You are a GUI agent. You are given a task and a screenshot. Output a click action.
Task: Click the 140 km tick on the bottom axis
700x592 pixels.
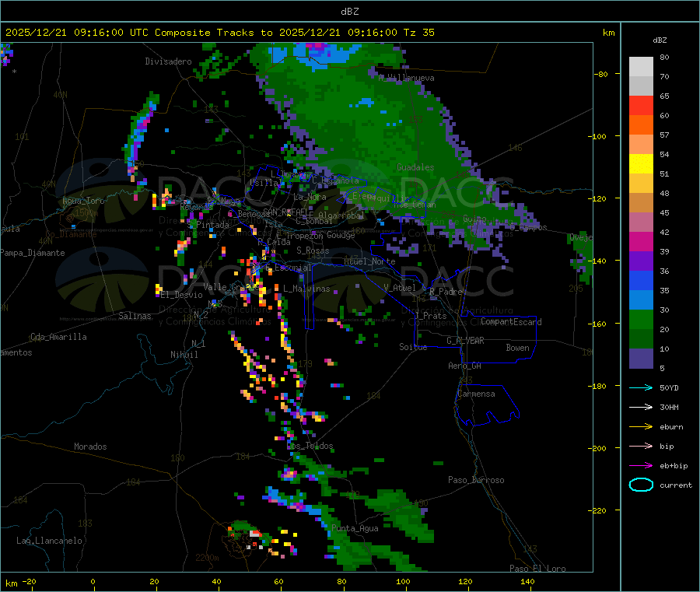pos(527,581)
